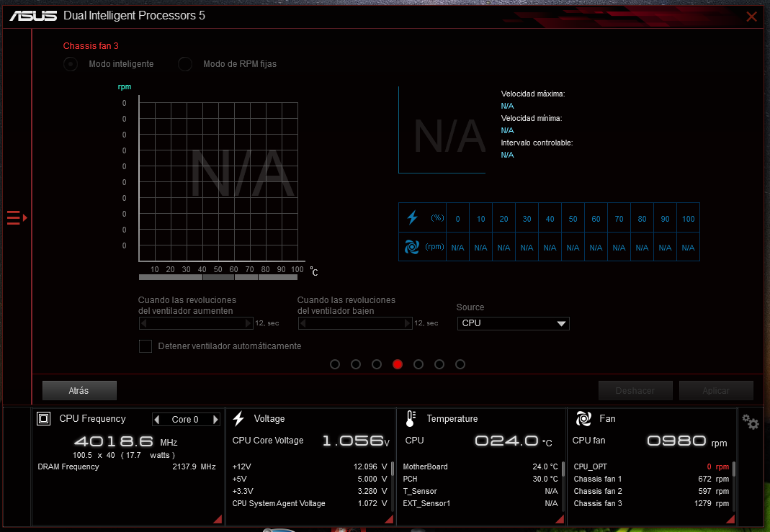Viewport: 770px width, 532px height.
Task: Click the temperature range bar under graph
Action: (218, 277)
